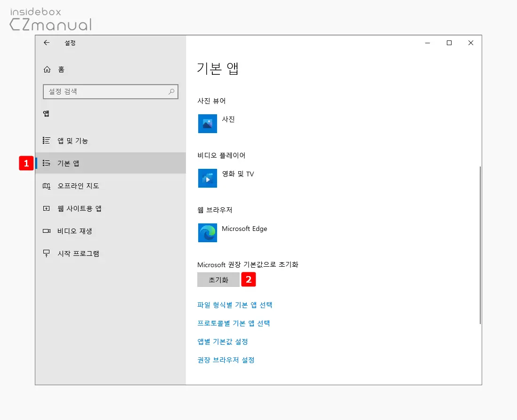Open 비디오 재생 settings page
The width and height of the screenshot is (517, 420).
[111, 231]
